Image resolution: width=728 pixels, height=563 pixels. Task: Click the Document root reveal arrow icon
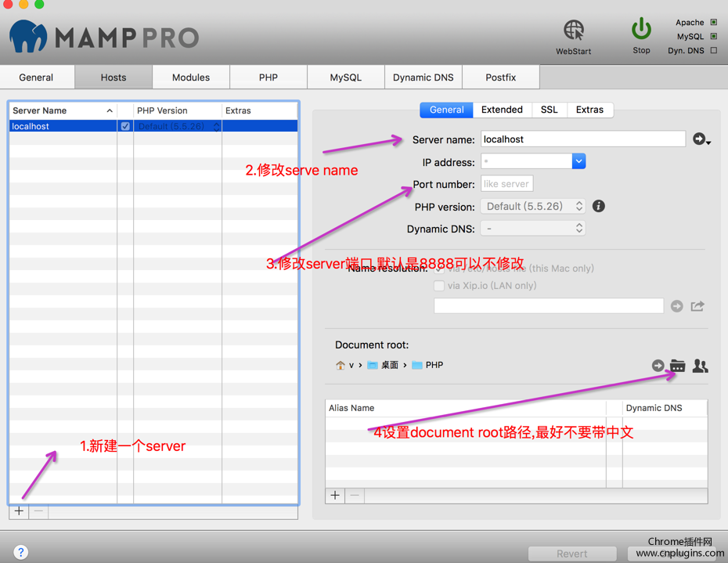(x=658, y=366)
